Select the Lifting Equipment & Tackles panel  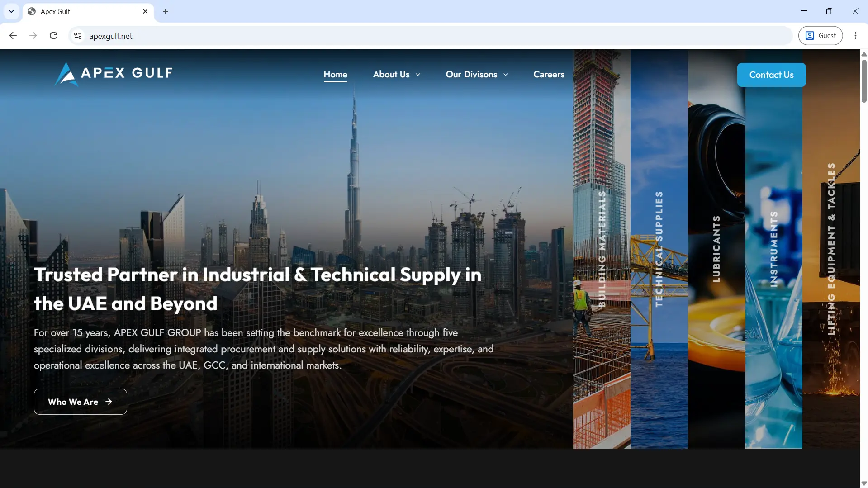tap(831, 249)
